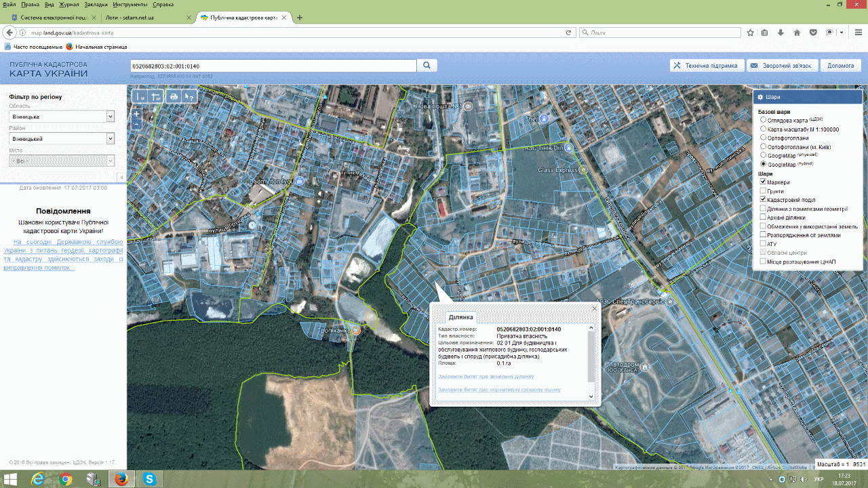Enable Місце розташування ЦНАП checkbox
Viewport: 868px width, 488px height.
coord(764,261)
